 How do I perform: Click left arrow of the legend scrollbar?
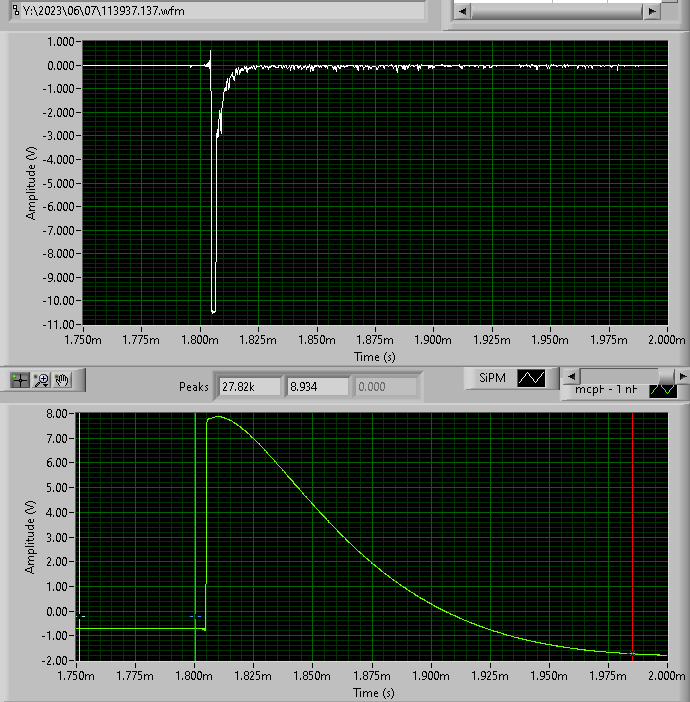571,377
